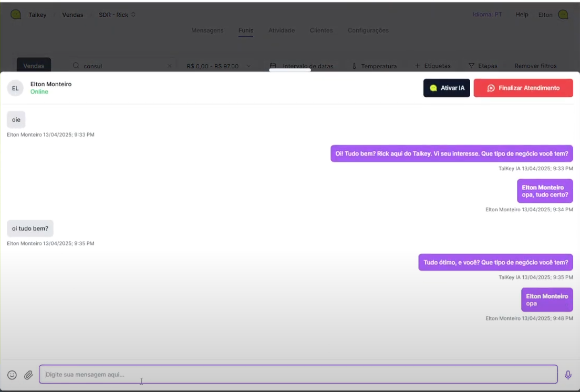Viewport: 580px width, 392px height.
Task: Click the Talkey logo in top left
Action: 16,15
